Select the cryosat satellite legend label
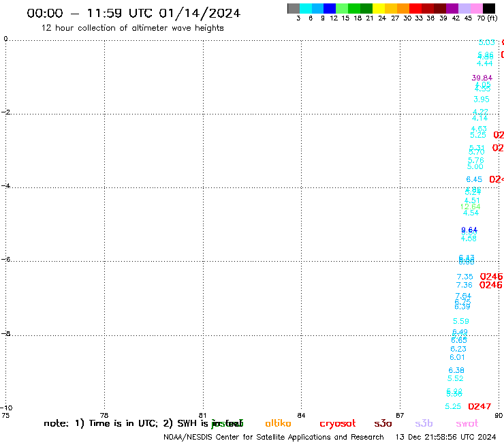504x443 pixels. coord(338,424)
